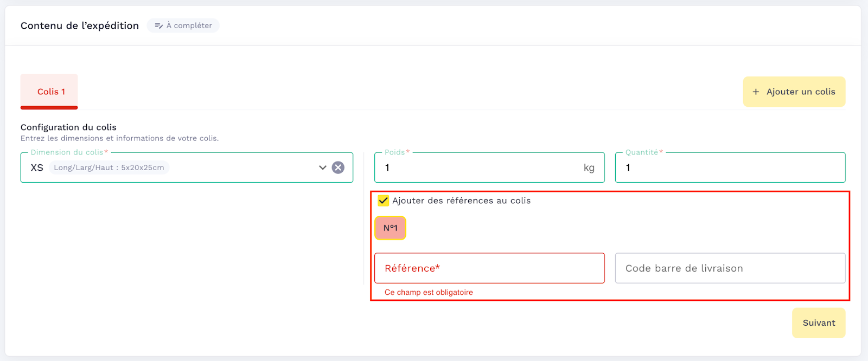Screen dimensions: 868x361
Task: Click into the Quantité field
Action: (730, 167)
